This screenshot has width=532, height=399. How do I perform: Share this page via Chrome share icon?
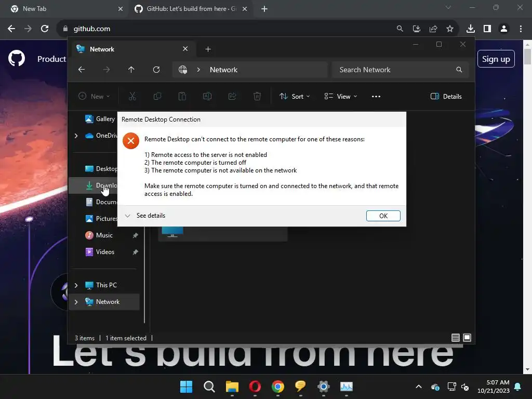pyautogui.click(x=433, y=29)
